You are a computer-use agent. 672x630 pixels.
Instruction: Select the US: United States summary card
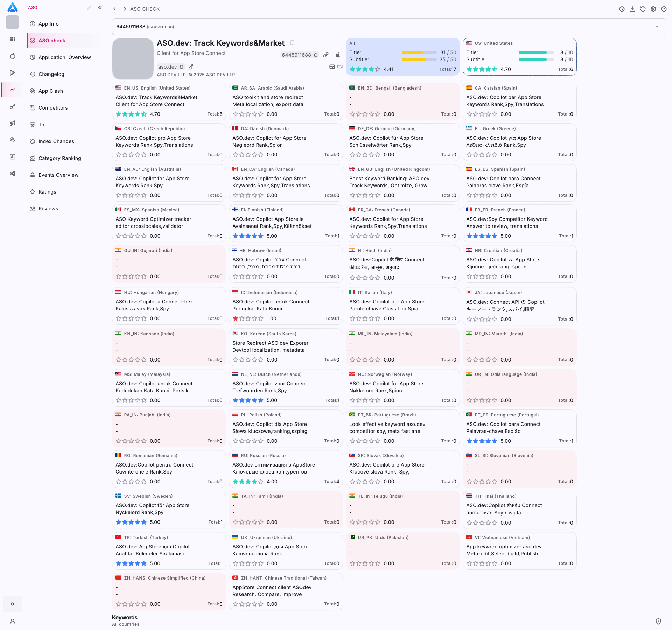(x=520, y=57)
